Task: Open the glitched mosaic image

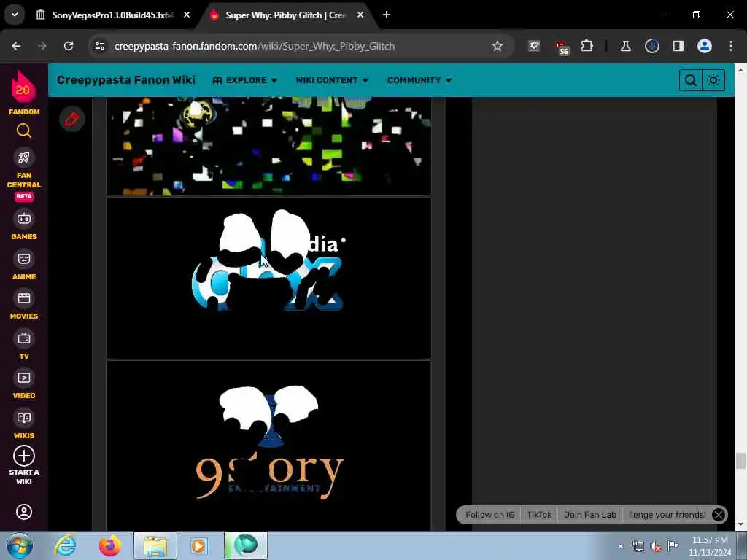Action: point(268,146)
